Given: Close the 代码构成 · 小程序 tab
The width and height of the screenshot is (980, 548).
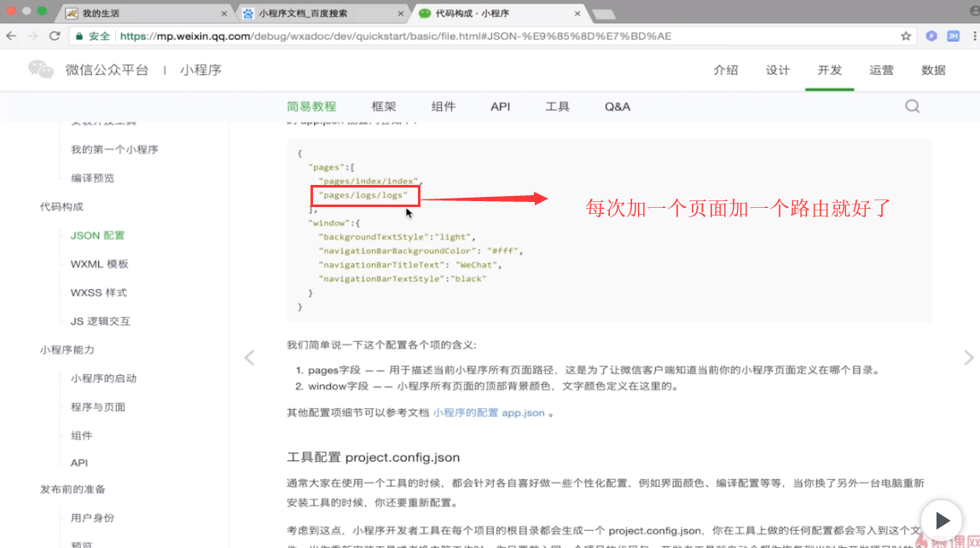Looking at the screenshot, I should (x=577, y=13).
